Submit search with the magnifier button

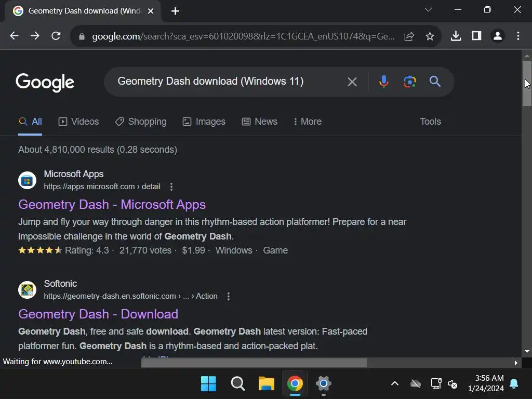point(435,82)
